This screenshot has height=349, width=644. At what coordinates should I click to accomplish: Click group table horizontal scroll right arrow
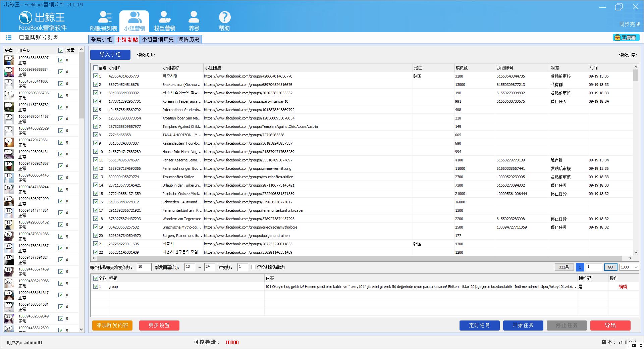pyautogui.click(x=630, y=258)
